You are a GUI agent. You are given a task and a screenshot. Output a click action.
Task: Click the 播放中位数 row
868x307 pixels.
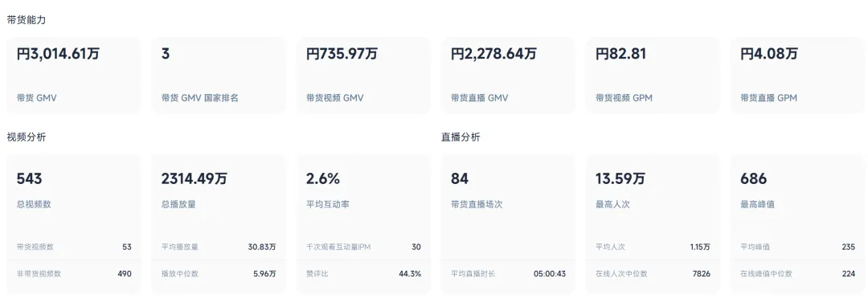pos(219,273)
